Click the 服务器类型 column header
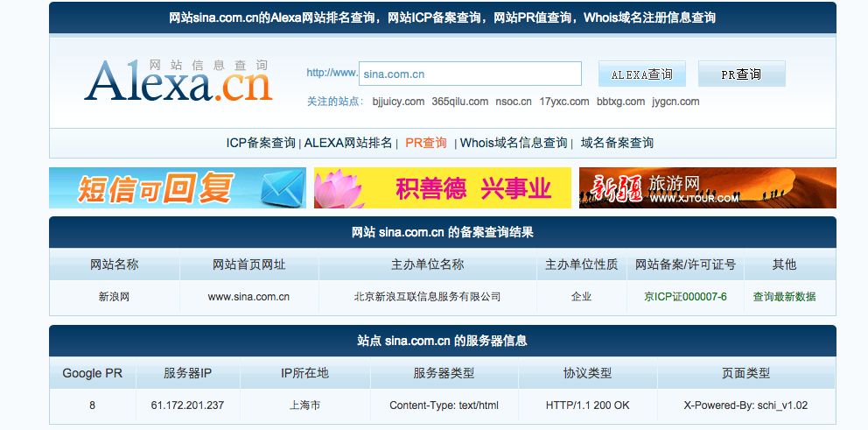 coord(444,373)
